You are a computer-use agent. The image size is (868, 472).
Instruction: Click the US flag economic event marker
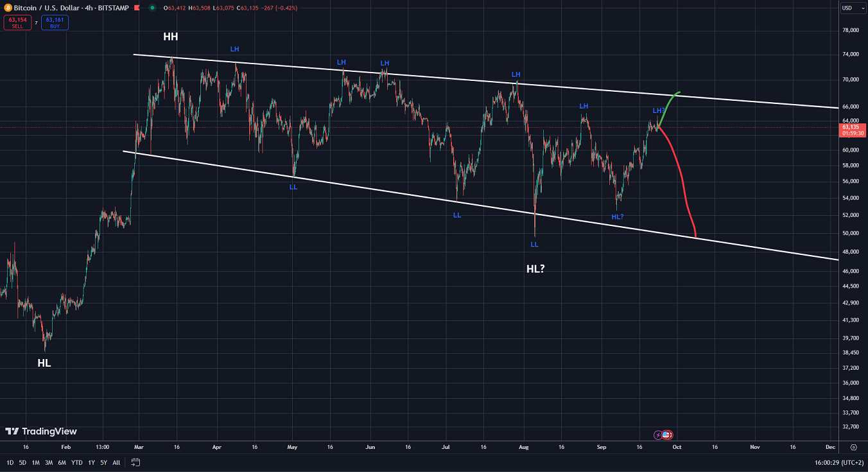coord(667,435)
